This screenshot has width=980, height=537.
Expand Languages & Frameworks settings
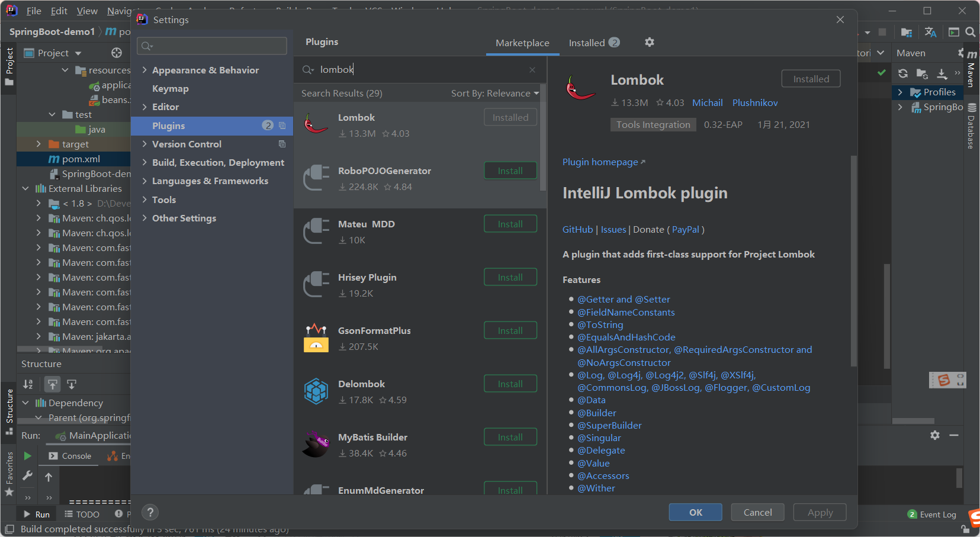coord(144,181)
